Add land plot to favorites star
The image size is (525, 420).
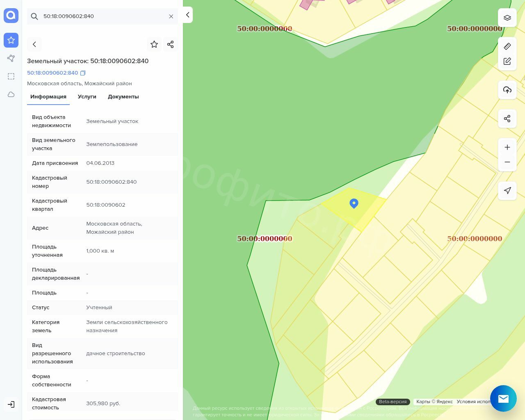tap(154, 44)
